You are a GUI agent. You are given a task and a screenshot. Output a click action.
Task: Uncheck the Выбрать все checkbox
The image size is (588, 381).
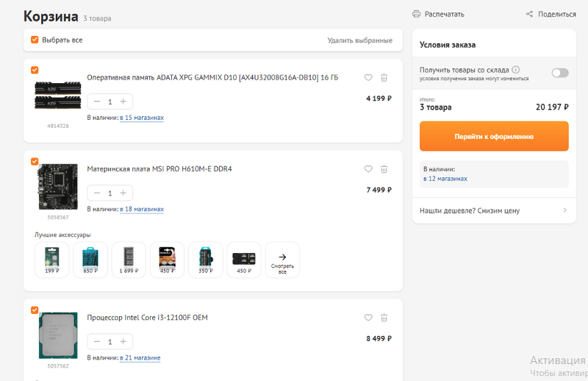coord(35,40)
